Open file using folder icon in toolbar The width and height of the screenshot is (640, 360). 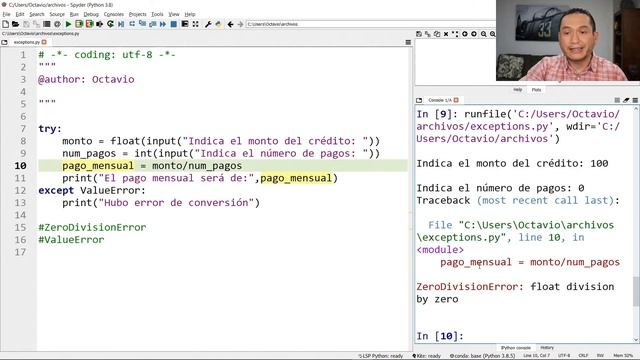click(16, 24)
